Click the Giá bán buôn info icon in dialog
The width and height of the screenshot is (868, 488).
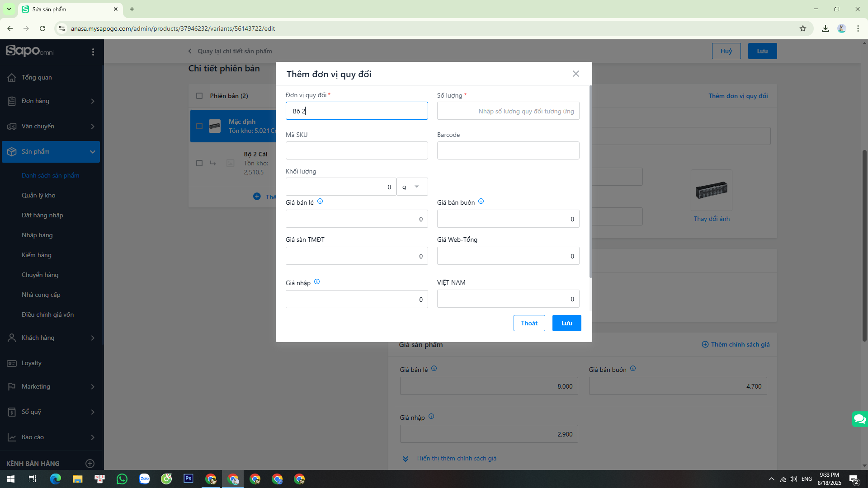point(481,202)
